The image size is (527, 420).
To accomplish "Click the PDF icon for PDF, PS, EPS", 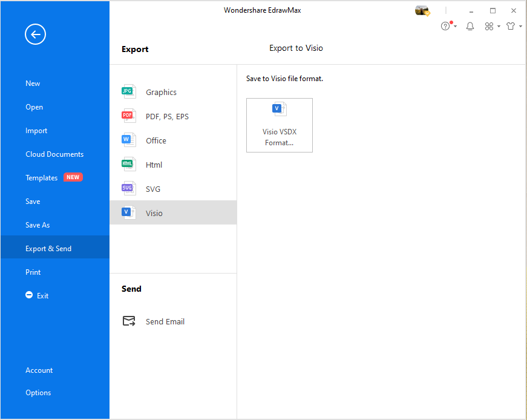I will coord(128,116).
